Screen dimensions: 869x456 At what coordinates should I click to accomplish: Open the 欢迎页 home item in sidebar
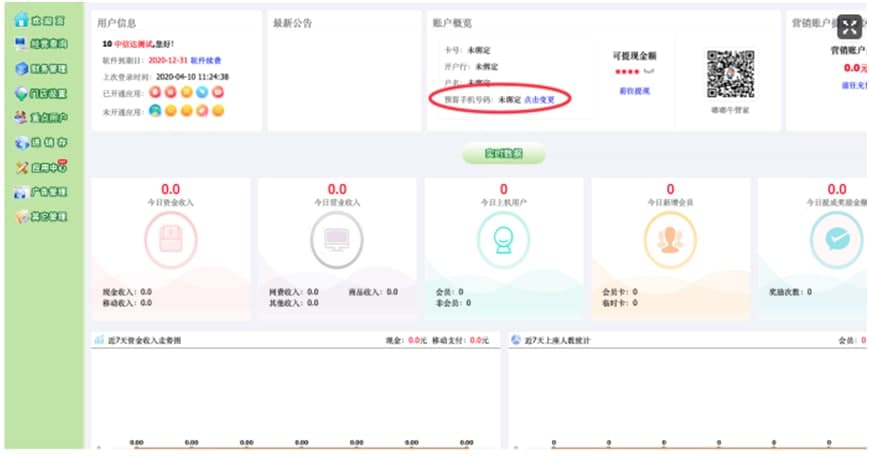click(x=40, y=21)
